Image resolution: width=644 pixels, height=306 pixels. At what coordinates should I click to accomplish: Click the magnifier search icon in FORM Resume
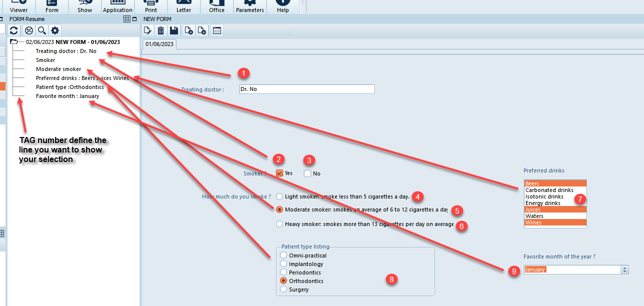[x=41, y=30]
